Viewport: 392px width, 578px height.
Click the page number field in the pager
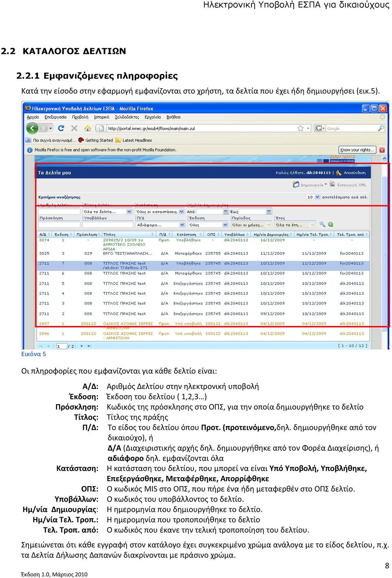pos(61,346)
